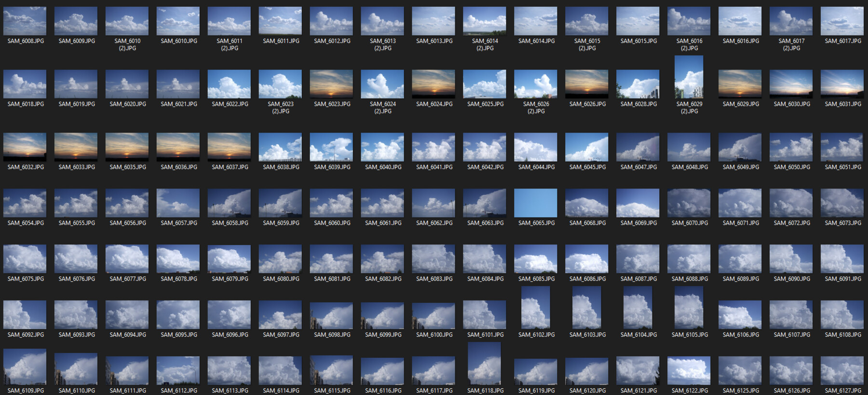Select the SAM_6022.JPG thumbnail
This screenshot has height=395, width=868.
230,84
